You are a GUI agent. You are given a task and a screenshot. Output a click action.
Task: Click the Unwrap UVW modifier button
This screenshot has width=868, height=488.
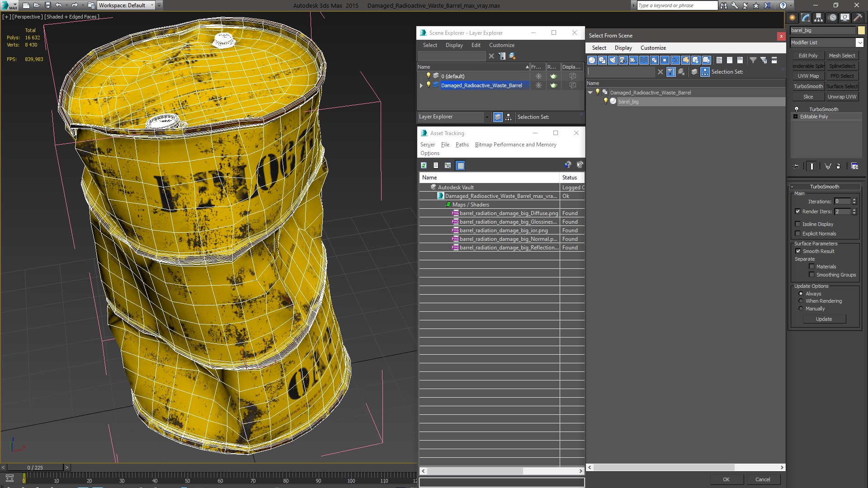(842, 97)
